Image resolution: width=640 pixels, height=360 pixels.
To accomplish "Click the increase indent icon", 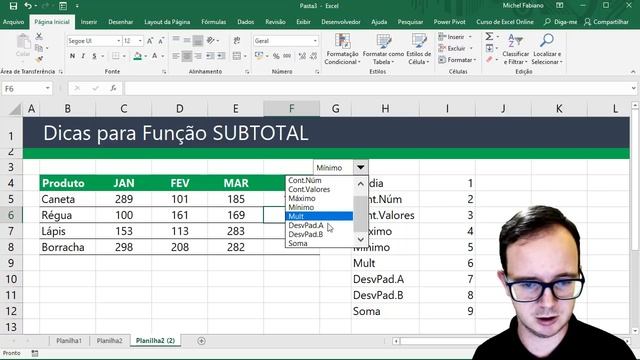I will click(x=221, y=56).
